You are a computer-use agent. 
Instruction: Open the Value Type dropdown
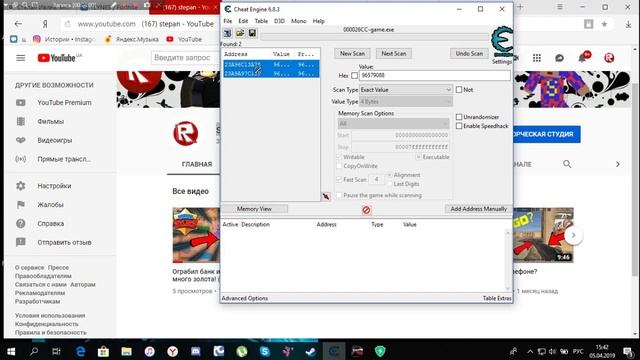tap(406, 102)
